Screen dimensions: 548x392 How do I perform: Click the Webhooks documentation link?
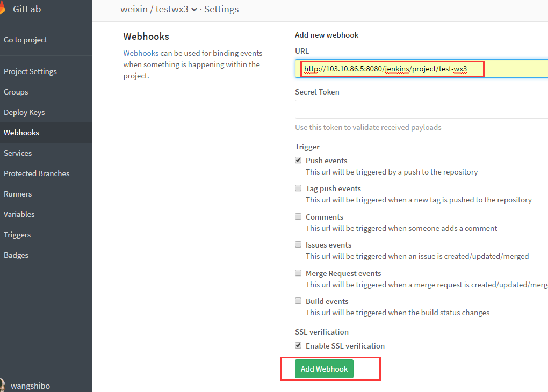click(x=141, y=53)
